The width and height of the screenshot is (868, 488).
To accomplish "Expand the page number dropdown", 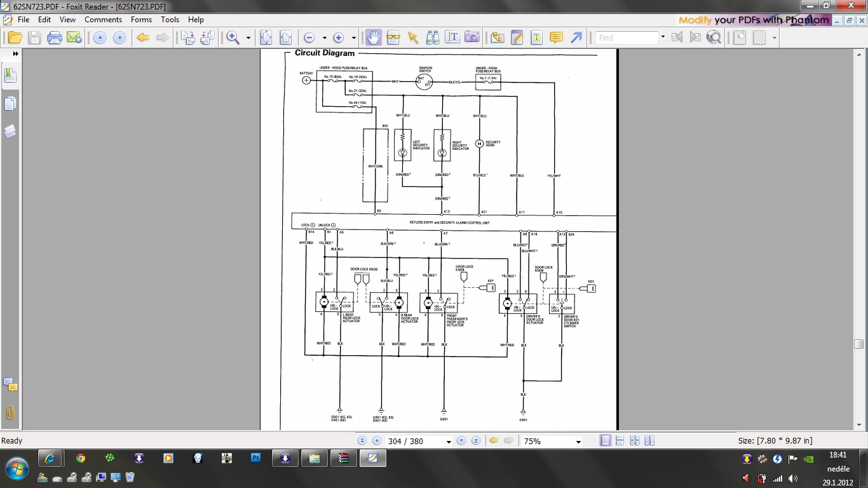I will click(449, 442).
